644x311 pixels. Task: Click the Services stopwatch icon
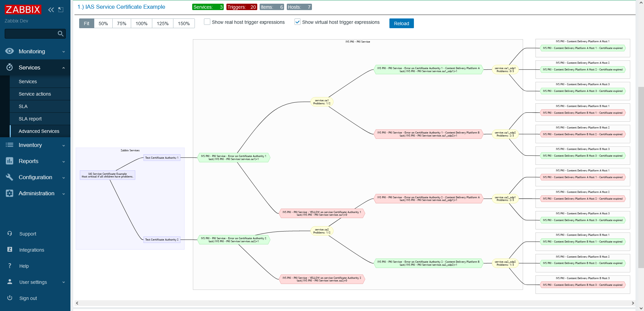10,67
